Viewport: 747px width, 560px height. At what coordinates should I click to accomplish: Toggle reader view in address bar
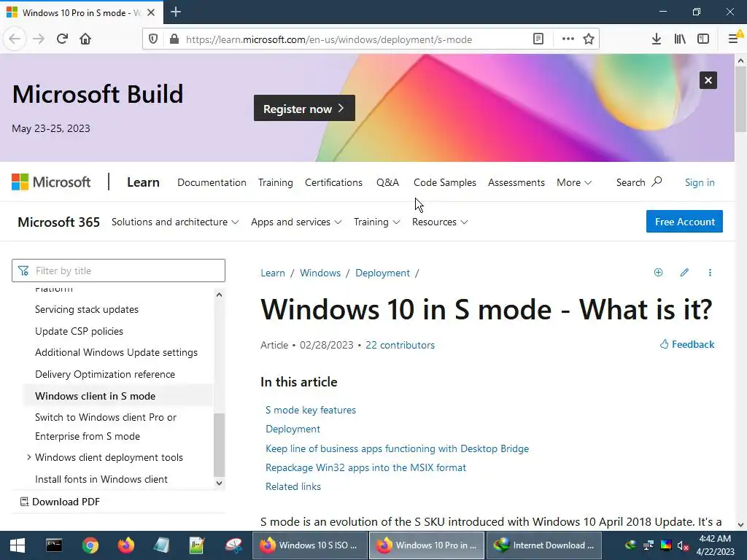(538, 39)
